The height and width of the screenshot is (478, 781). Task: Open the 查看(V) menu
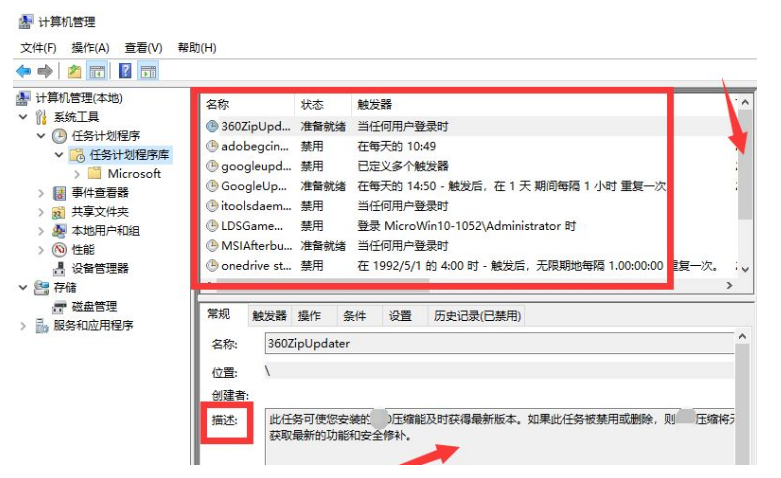pyautogui.click(x=143, y=48)
